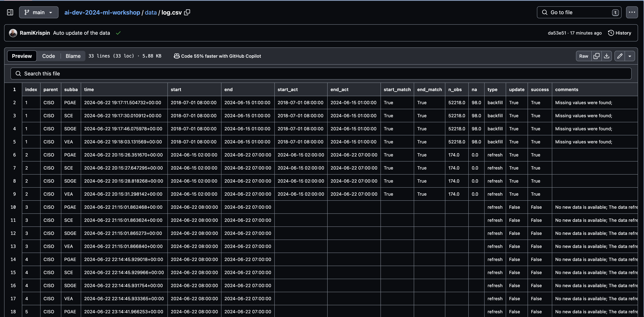644x317 pixels.
Task: Navigate to the data folder
Action: (x=150, y=12)
